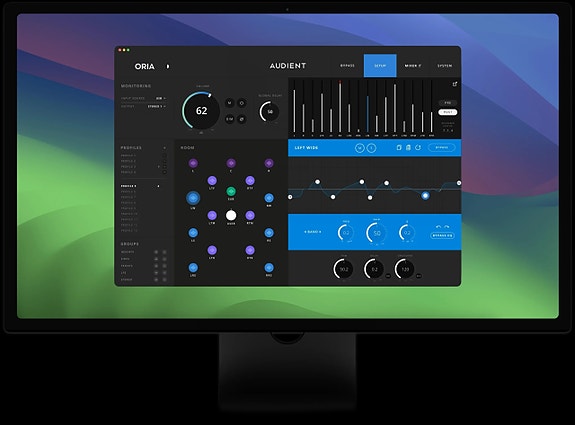Mute Left Wide with the M button
The height and width of the screenshot is (425, 575).
359,148
